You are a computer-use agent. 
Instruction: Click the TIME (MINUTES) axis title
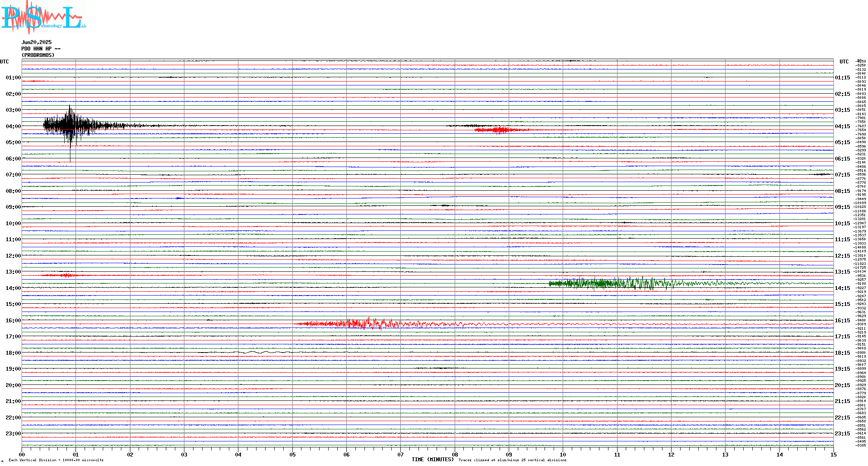pyautogui.click(x=433, y=460)
